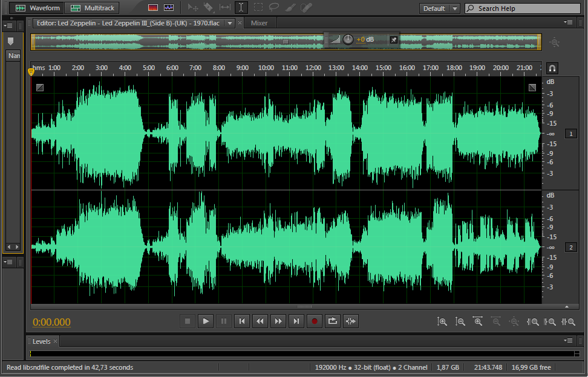Select the Paintbrush Selection tool

click(x=290, y=7)
